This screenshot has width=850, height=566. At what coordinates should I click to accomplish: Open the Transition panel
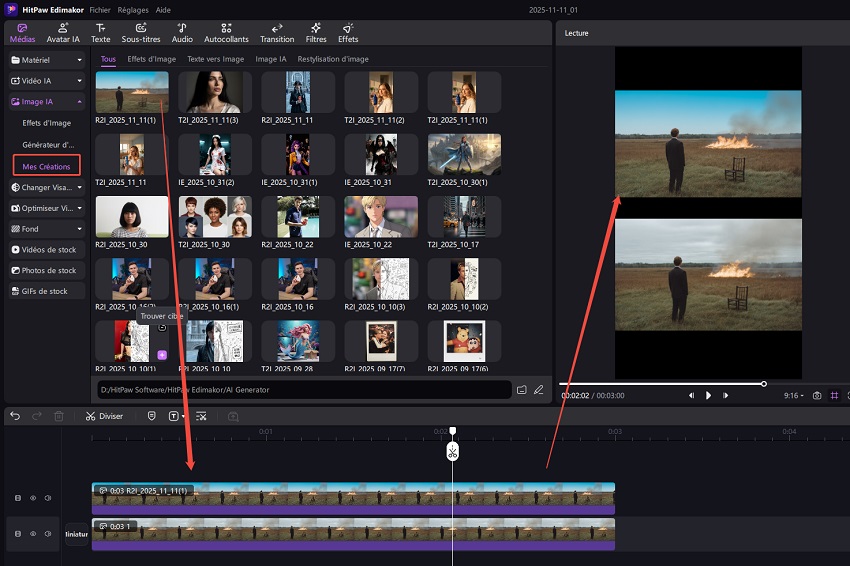point(277,32)
